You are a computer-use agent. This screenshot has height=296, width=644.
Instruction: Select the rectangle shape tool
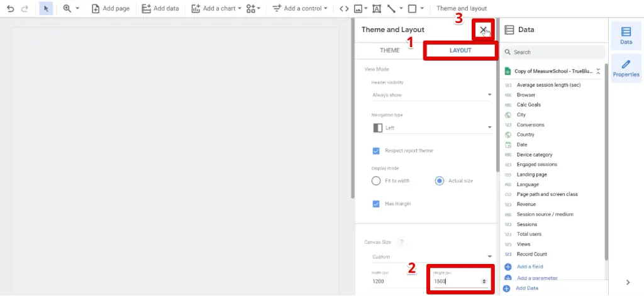(412, 8)
